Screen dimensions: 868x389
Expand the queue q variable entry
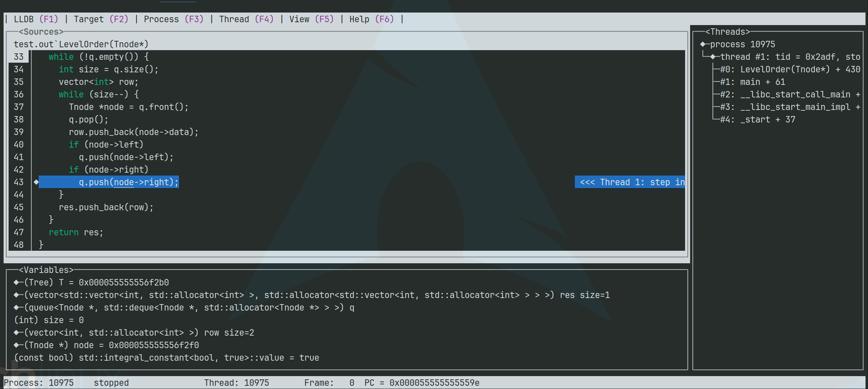click(16, 307)
